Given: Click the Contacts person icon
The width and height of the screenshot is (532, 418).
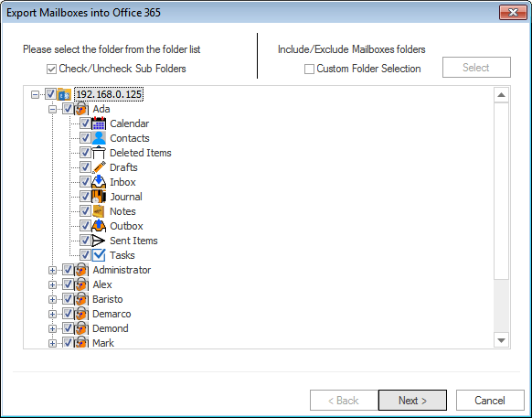Looking at the screenshot, I should (99, 138).
